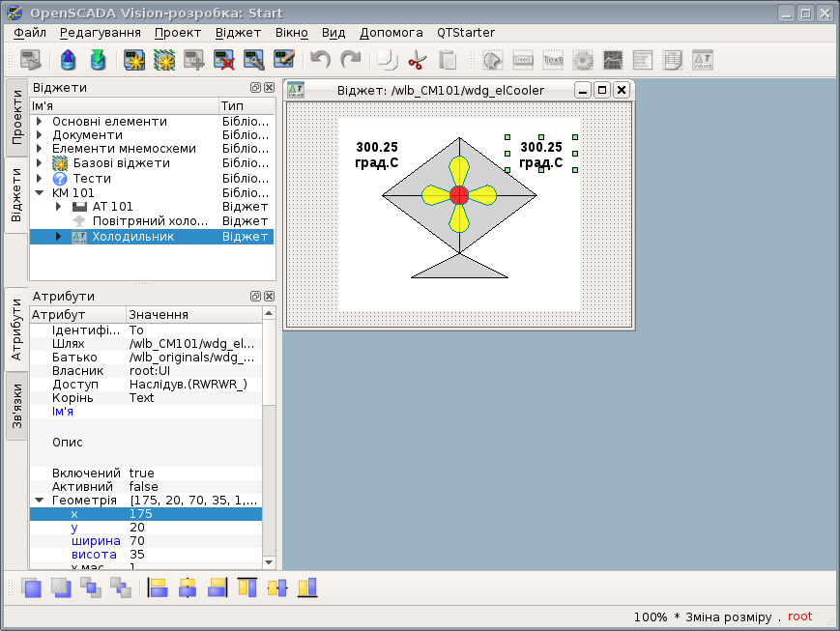Click the save to DB icon
This screenshot has width=840, height=631.
(98, 60)
